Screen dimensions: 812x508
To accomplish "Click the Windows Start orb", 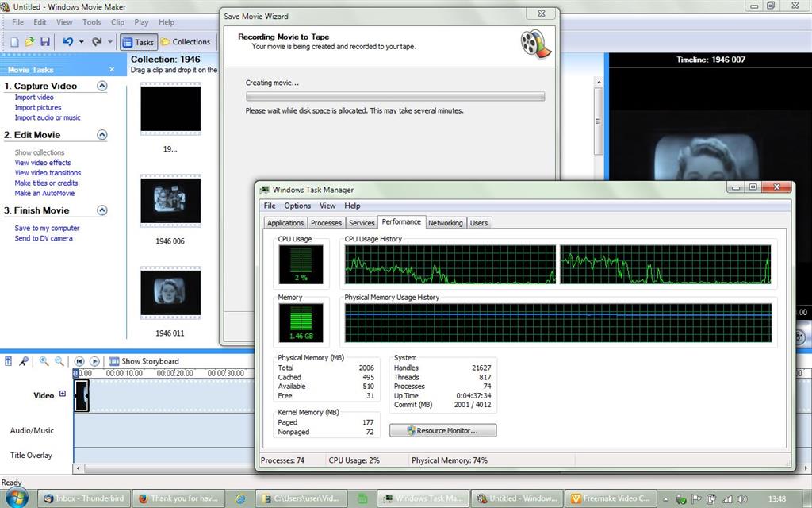I will (17, 498).
